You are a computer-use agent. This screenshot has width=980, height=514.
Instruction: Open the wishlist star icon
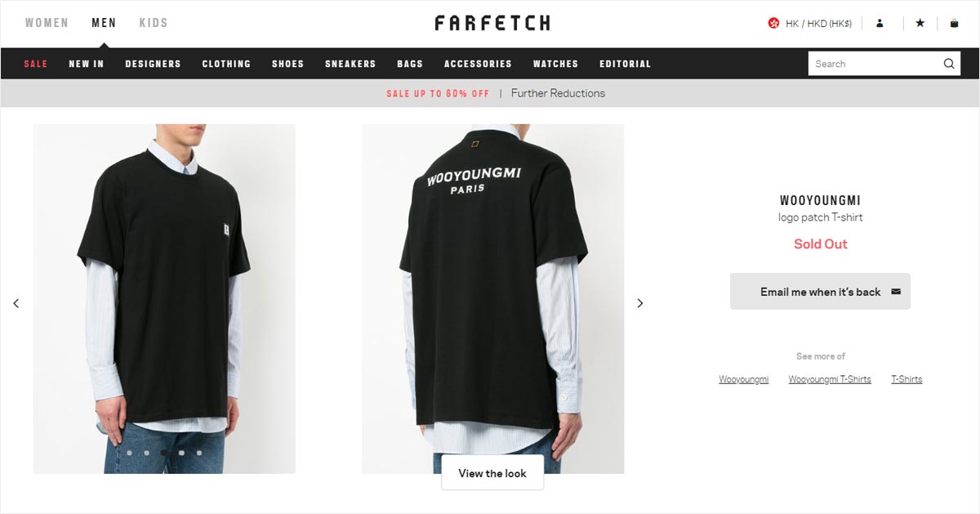920,24
